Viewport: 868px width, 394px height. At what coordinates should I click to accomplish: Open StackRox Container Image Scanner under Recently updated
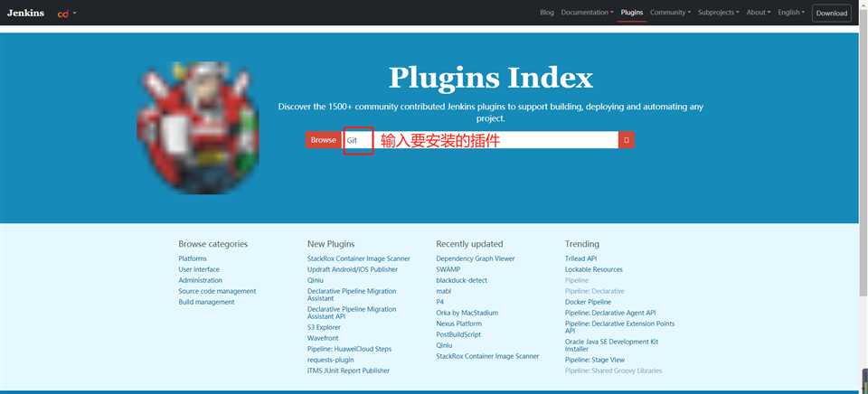point(487,356)
